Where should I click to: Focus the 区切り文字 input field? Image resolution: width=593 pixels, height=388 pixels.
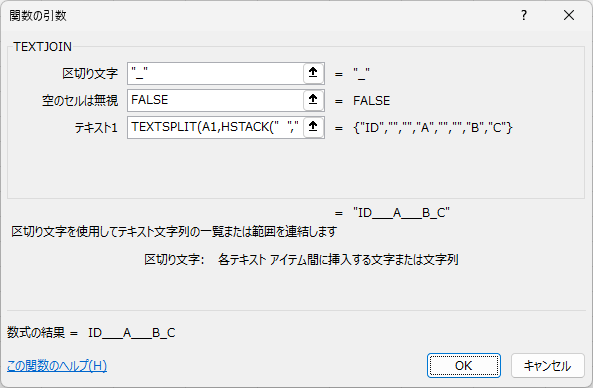pyautogui.click(x=216, y=73)
